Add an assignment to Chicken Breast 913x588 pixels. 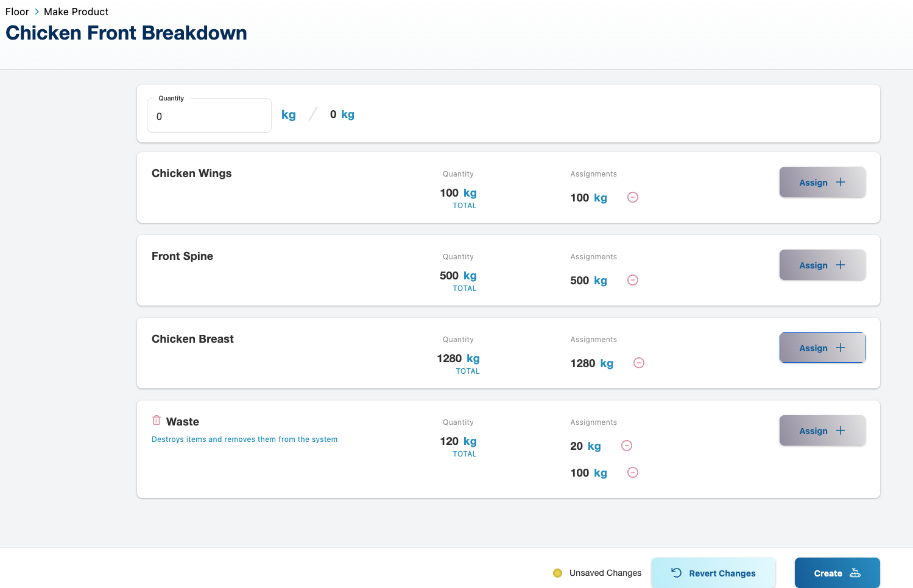click(x=822, y=348)
